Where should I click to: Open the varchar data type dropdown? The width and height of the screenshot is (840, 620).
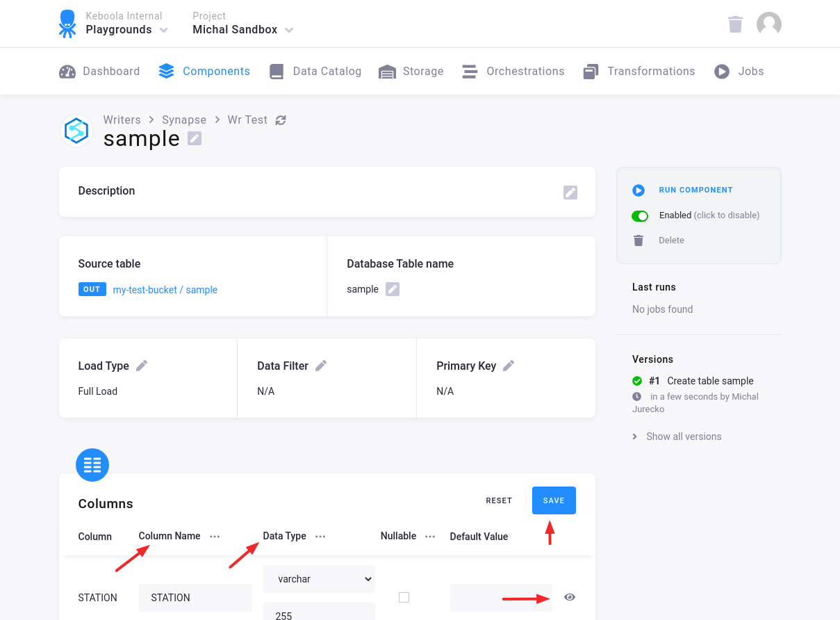(319, 579)
